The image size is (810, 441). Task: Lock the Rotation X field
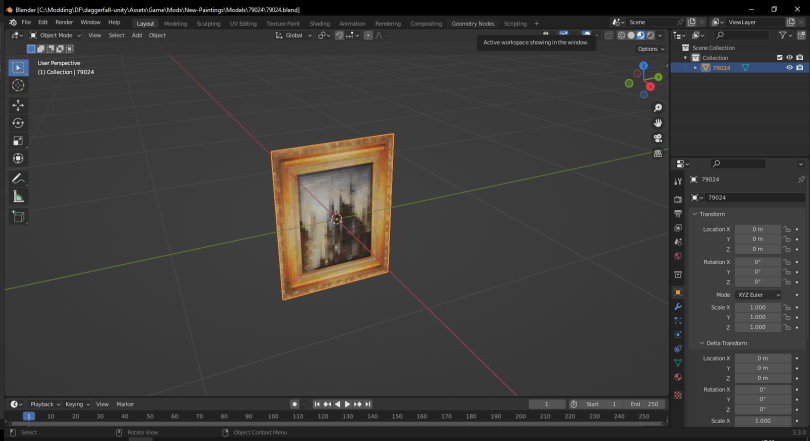[787, 262]
